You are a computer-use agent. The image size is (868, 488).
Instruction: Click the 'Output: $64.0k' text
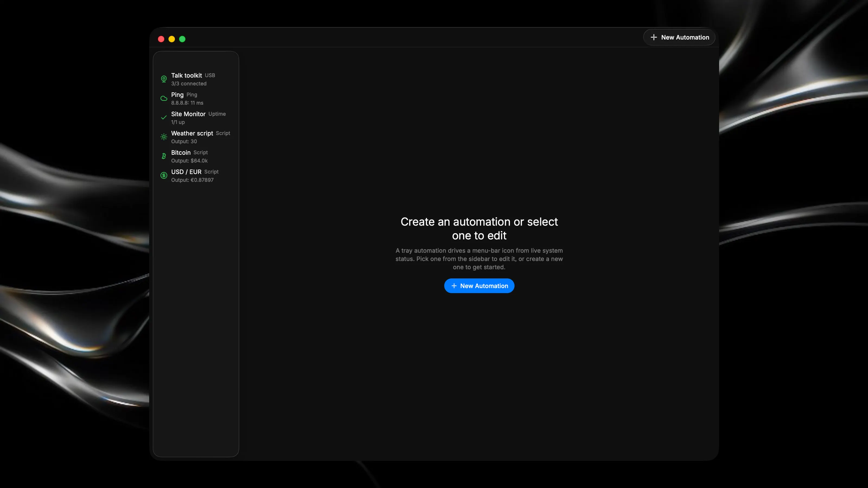coord(189,161)
